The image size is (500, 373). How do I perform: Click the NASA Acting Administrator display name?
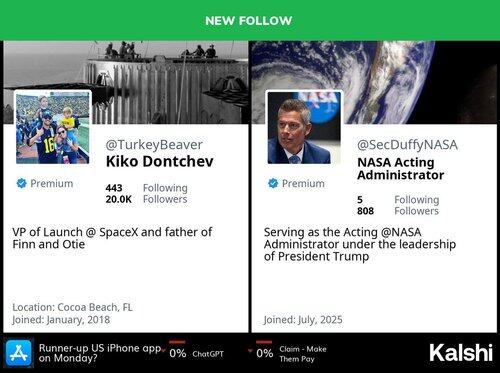(x=401, y=169)
